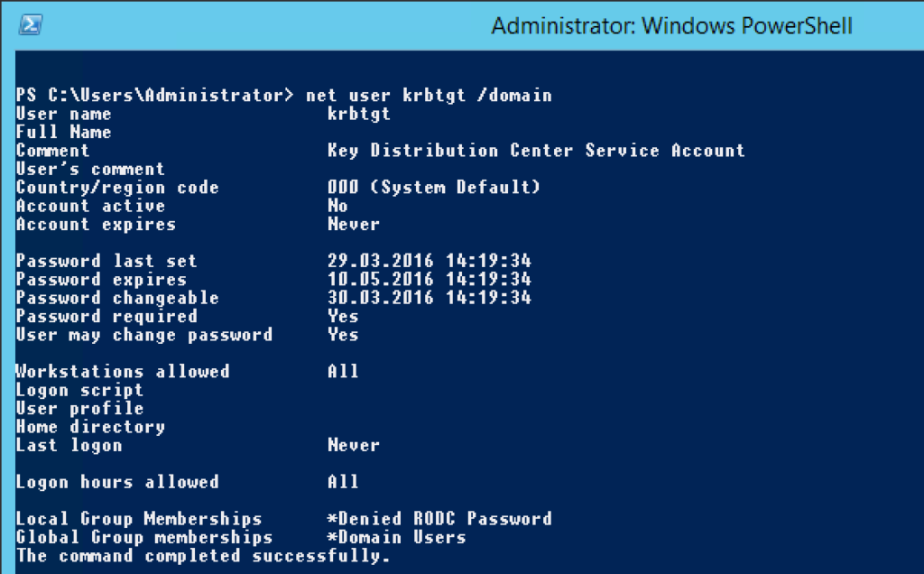Click 'Key Distribution Center Service Account' comment

pyautogui.click(x=536, y=151)
